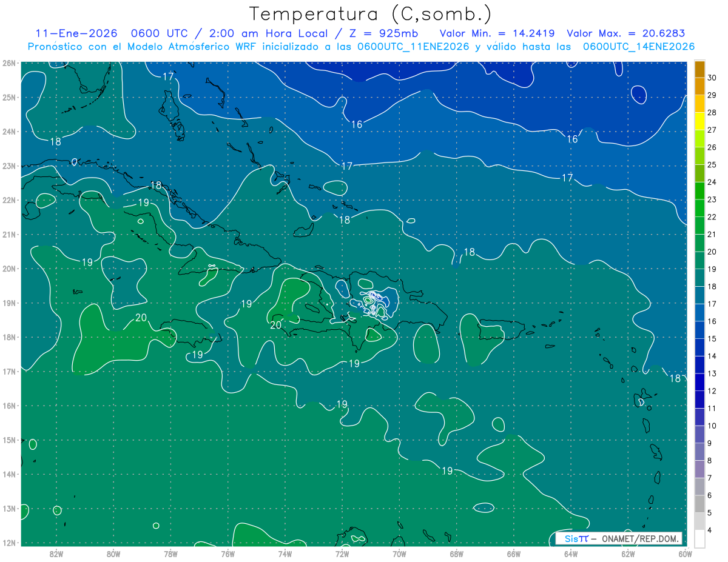728x562 pixels.
Task: Select "Valor Min. = 14.2419" text
Action: (498, 33)
